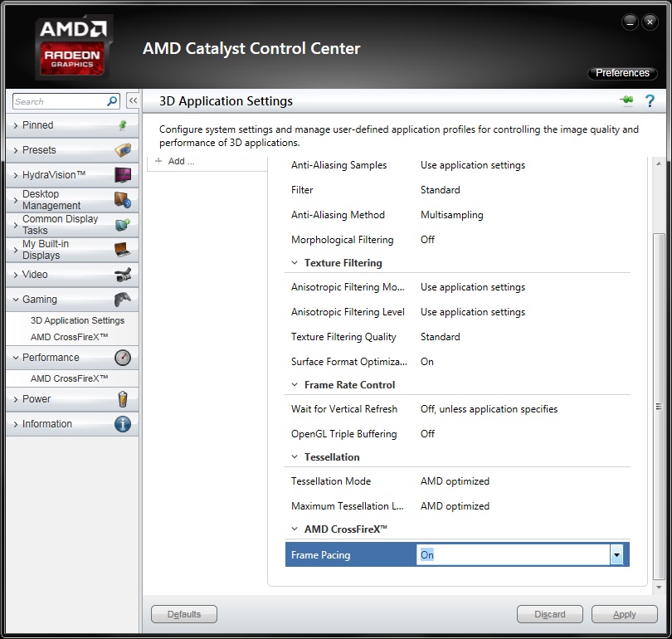The image size is (672, 639).
Task: Collapse the Frame Rate Control group
Action: coord(295,385)
